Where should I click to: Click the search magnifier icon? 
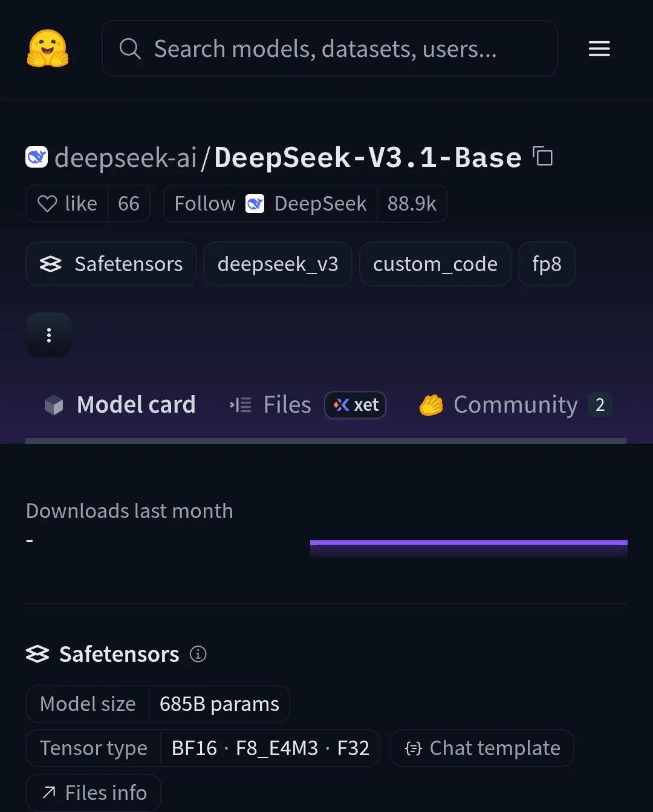click(129, 48)
